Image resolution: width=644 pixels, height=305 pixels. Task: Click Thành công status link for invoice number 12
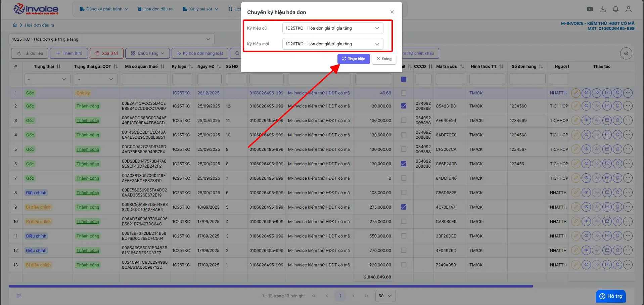pyautogui.click(x=88, y=106)
